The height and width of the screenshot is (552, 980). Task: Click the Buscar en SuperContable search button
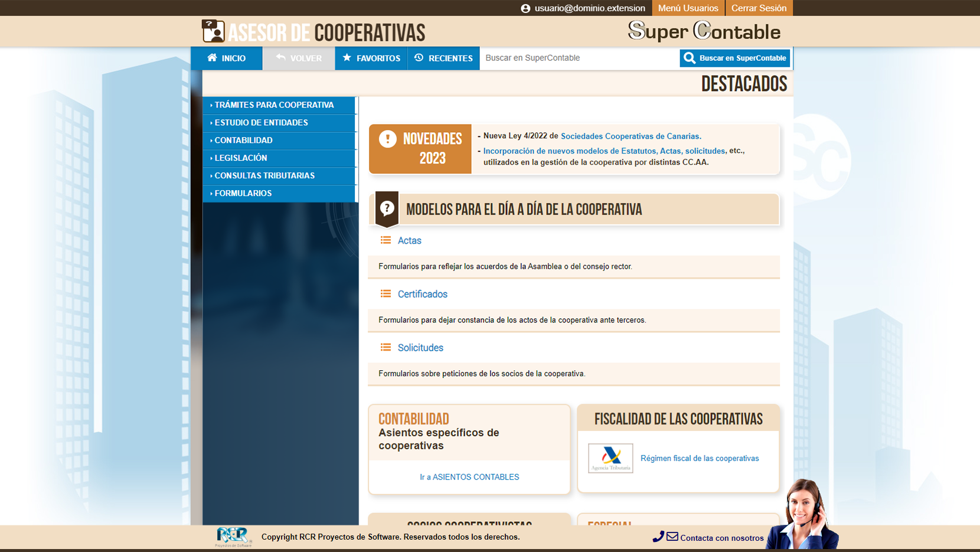(x=735, y=58)
